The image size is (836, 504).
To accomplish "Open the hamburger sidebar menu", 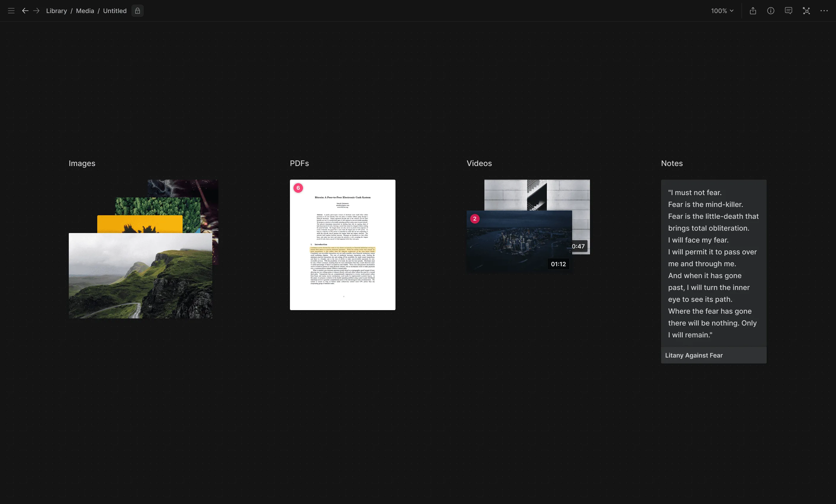I will click(x=11, y=11).
